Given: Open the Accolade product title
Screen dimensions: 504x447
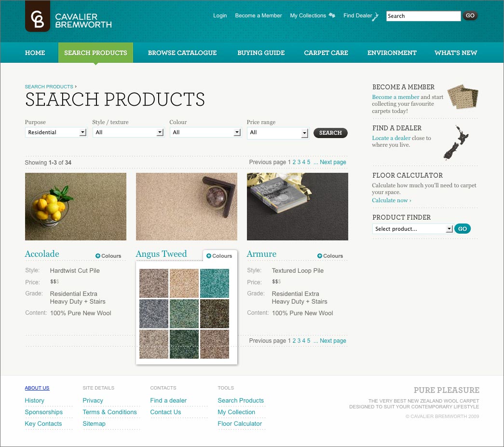Looking at the screenshot, I should point(42,254).
